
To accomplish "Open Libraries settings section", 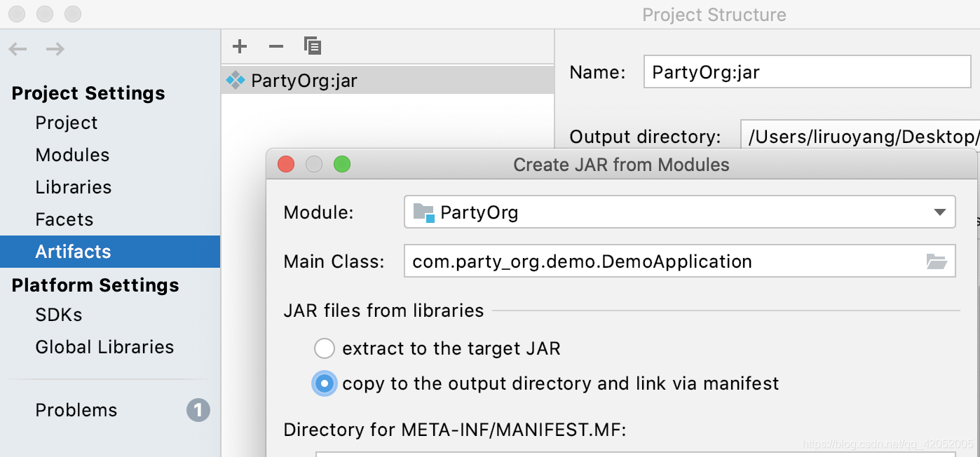I will (74, 187).
